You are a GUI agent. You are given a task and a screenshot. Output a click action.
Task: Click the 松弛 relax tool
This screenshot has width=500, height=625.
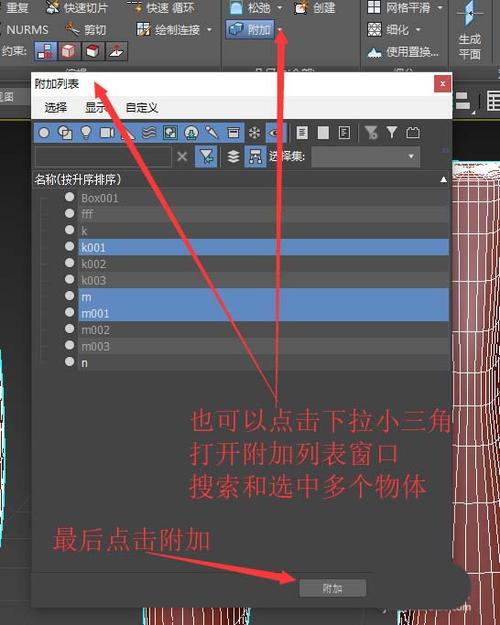[x=250, y=8]
